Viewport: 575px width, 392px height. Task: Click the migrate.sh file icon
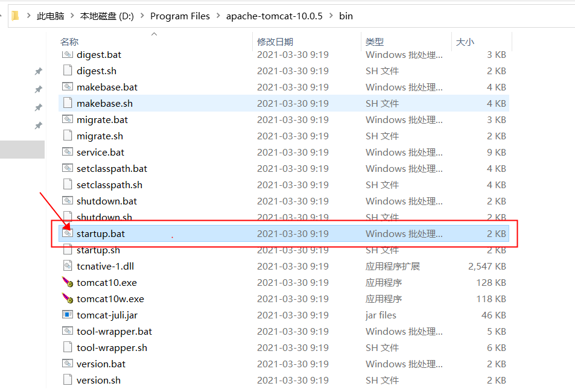(x=68, y=136)
